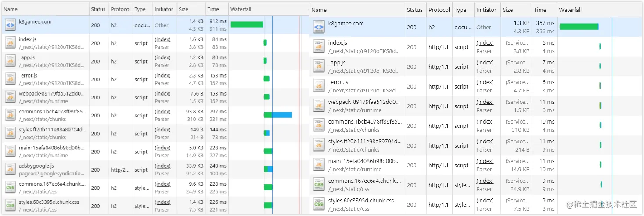The height and width of the screenshot is (216, 644).
Task: Click webpack JS file icon in right panel
Action: (x=319, y=106)
